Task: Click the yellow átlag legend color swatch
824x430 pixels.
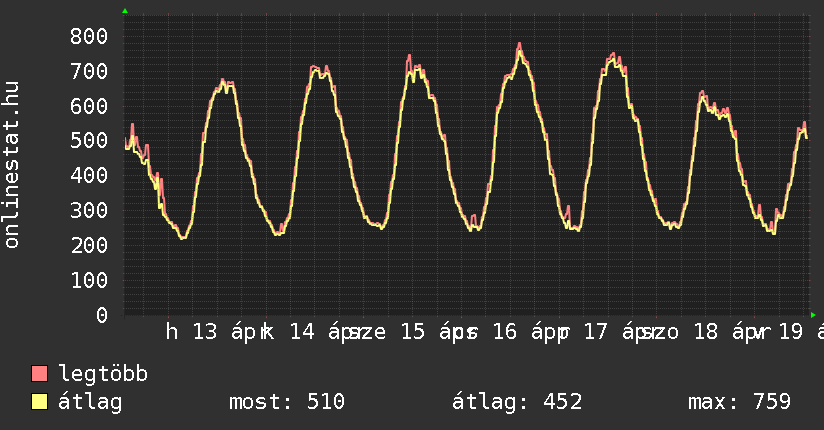Action: click(40, 402)
